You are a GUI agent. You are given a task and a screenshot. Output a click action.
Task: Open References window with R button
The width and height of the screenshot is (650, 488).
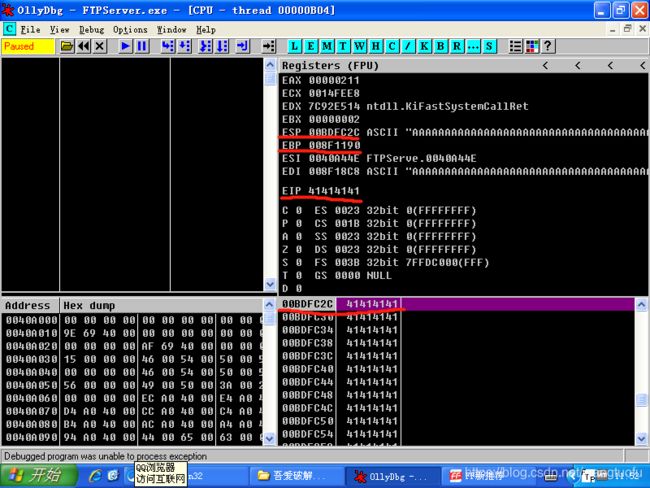[x=456, y=46]
